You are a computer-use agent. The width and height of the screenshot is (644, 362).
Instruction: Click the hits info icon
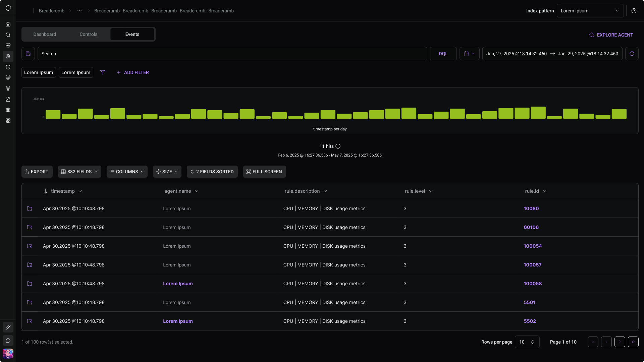click(x=338, y=146)
